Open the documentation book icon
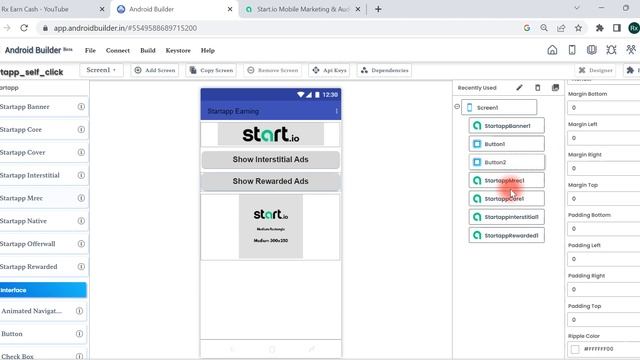Viewport: 640px width, 360px height. (x=591, y=50)
